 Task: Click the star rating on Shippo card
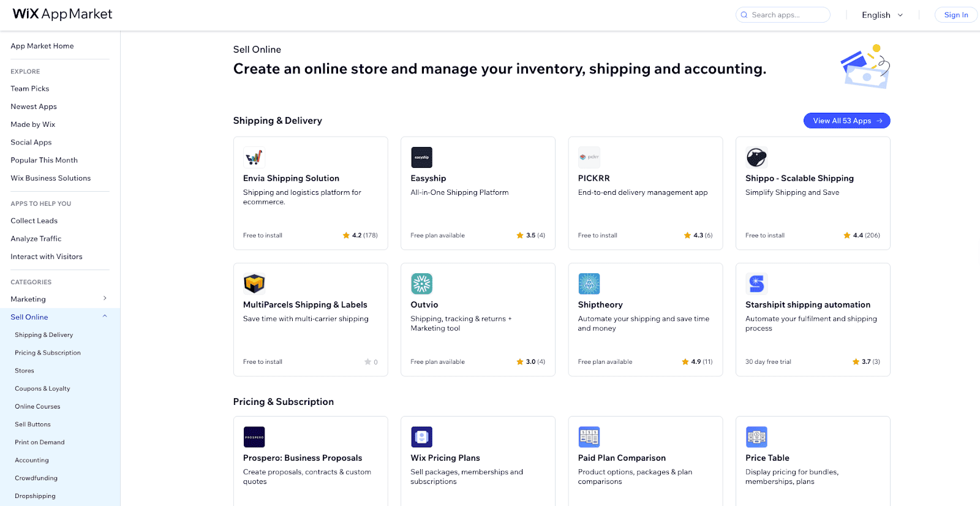[862, 235]
